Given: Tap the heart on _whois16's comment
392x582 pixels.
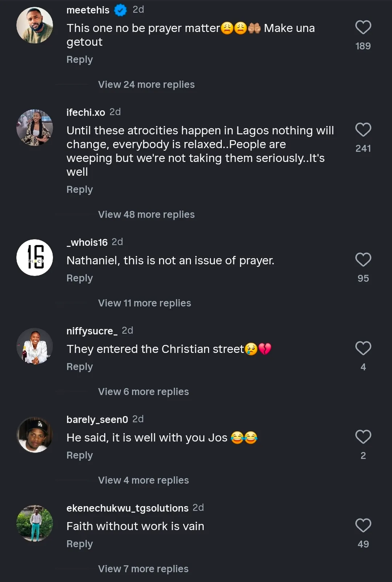Looking at the screenshot, I should (x=363, y=260).
